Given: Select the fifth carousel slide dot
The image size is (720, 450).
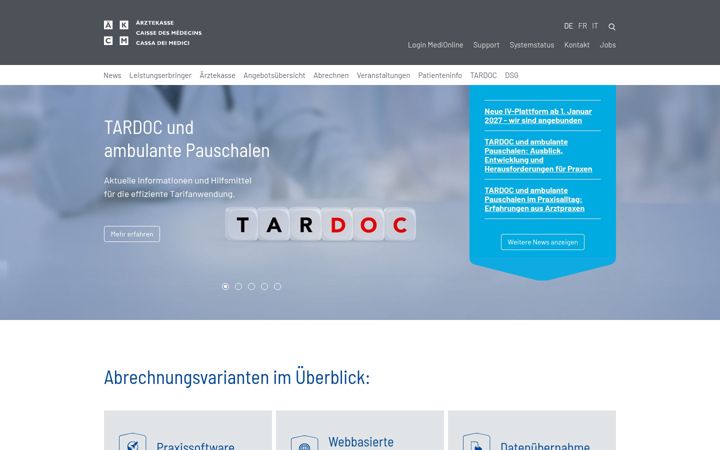Looking at the screenshot, I should (x=277, y=287).
